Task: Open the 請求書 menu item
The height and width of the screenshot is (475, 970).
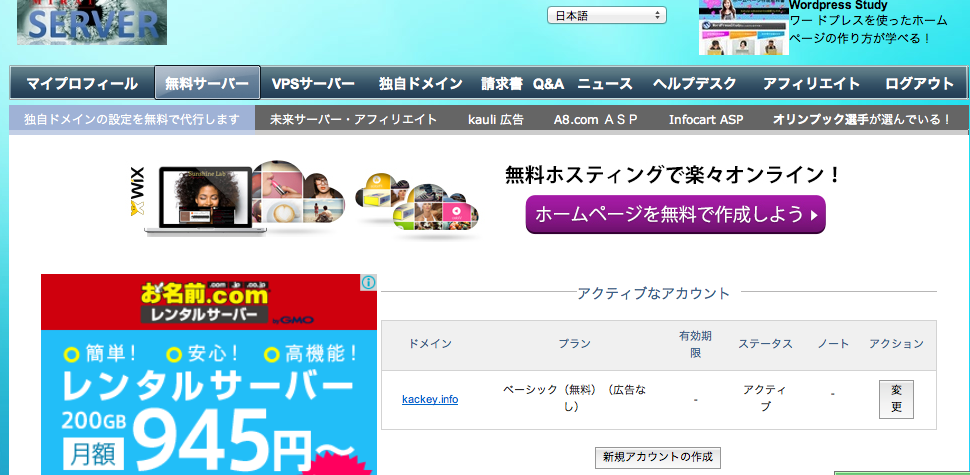Action: tap(501, 83)
